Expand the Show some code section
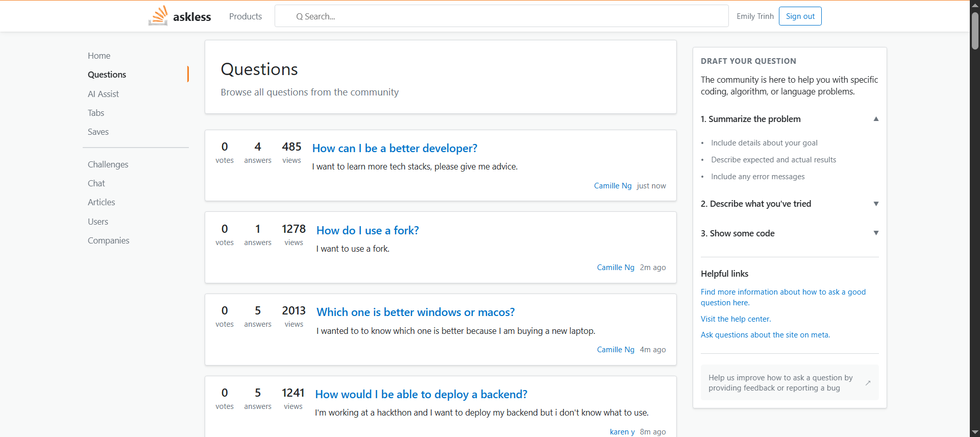The height and width of the screenshot is (437, 980). pyautogui.click(x=876, y=233)
